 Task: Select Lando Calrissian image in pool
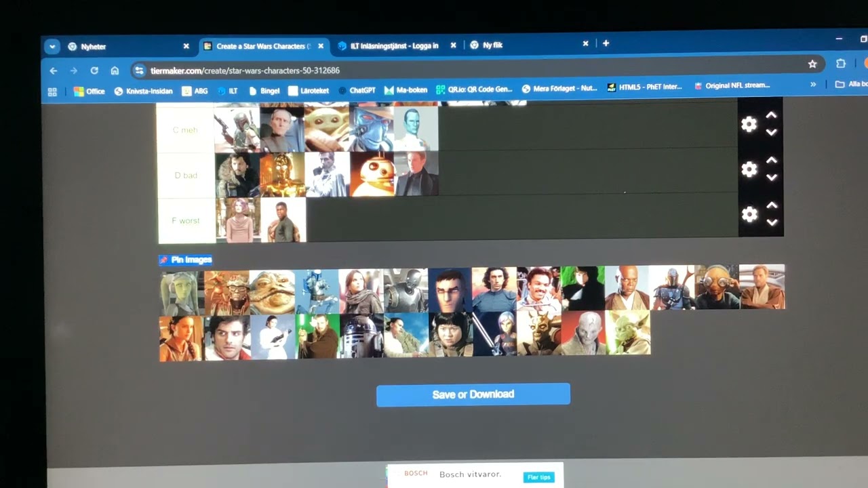pyautogui.click(x=539, y=289)
